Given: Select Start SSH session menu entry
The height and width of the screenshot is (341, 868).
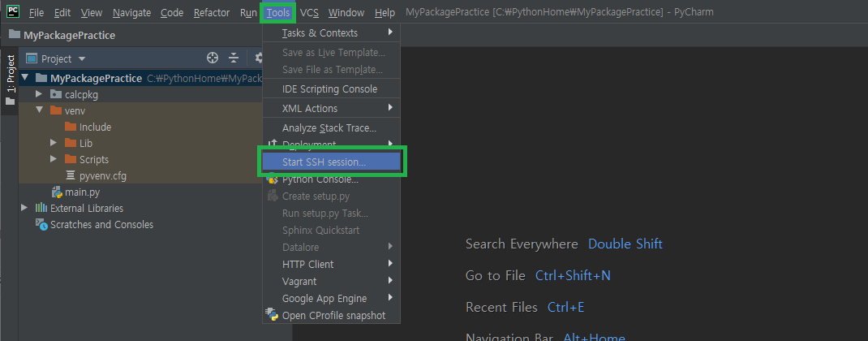Looking at the screenshot, I should tap(332, 162).
